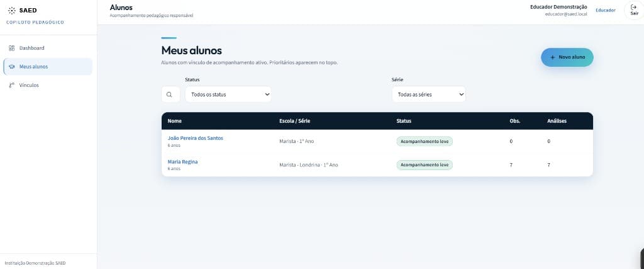Click the Meus alunos page heading
This screenshot has height=269, width=644.
[191, 50]
